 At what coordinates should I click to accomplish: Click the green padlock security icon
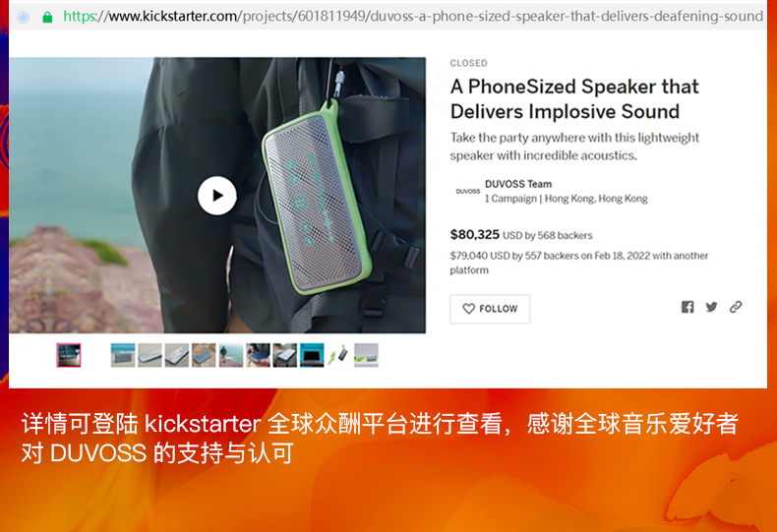tap(47, 18)
